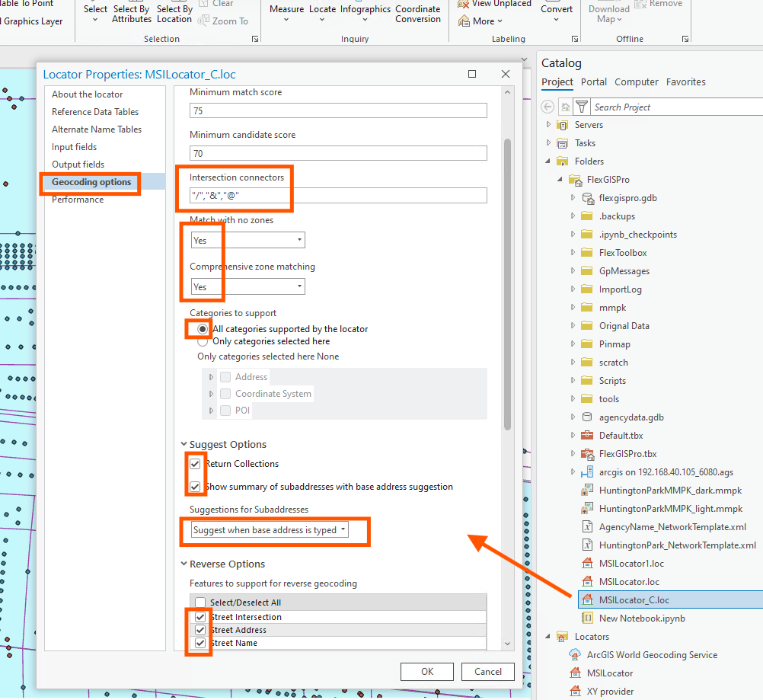Select the MSILocator_C.loc locator icon
Image resolution: width=763 pixels, height=700 pixels.
click(x=587, y=599)
